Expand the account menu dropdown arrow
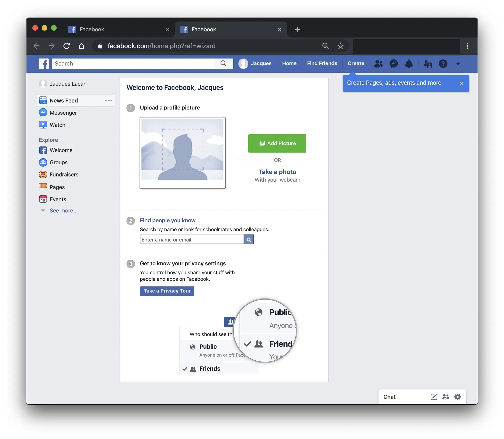 pos(458,64)
